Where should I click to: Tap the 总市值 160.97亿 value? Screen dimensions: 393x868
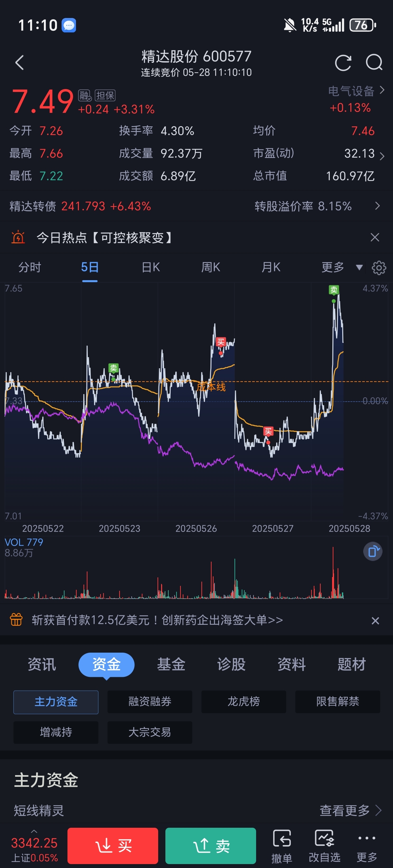(350, 176)
